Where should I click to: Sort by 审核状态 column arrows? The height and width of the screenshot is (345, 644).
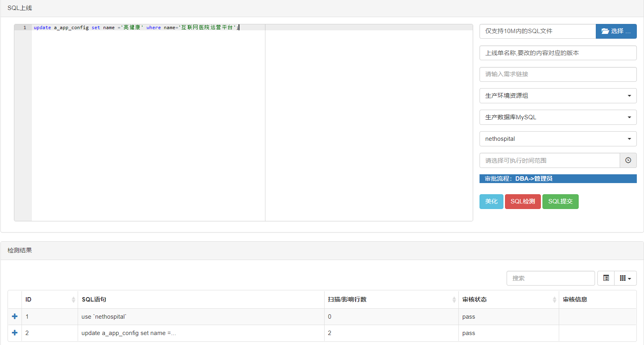point(554,300)
